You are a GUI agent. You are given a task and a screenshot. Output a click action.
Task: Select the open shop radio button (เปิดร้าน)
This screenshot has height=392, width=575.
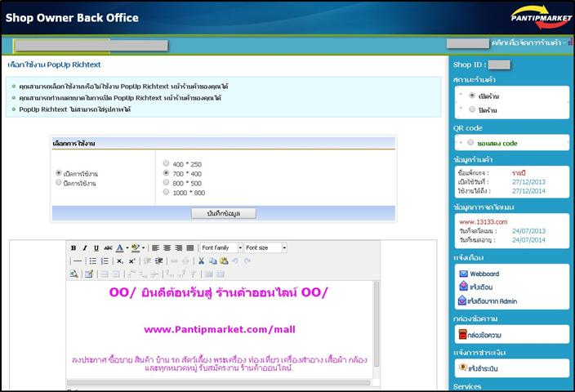click(472, 96)
